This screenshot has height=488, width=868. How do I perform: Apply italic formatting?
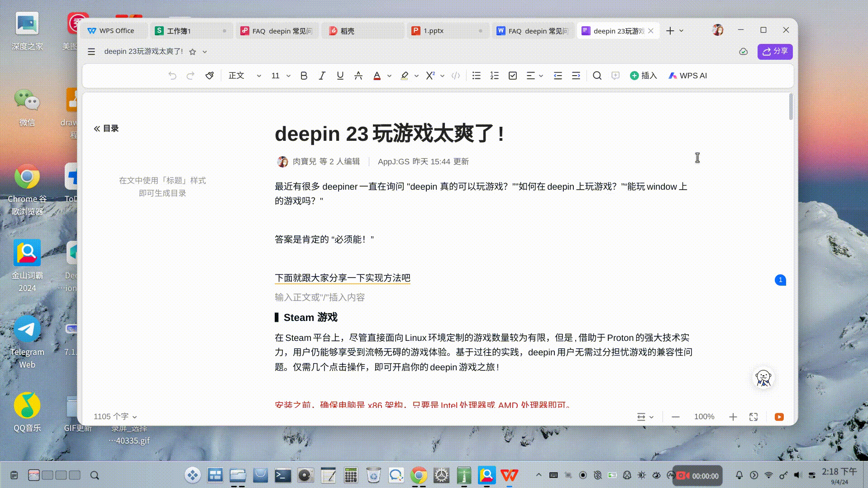[322, 76]
